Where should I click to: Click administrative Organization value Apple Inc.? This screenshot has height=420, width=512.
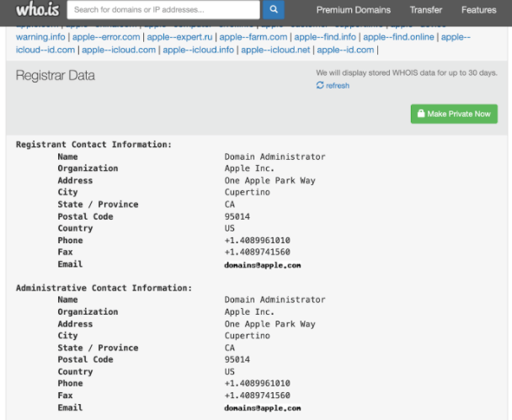pos(249,312)
